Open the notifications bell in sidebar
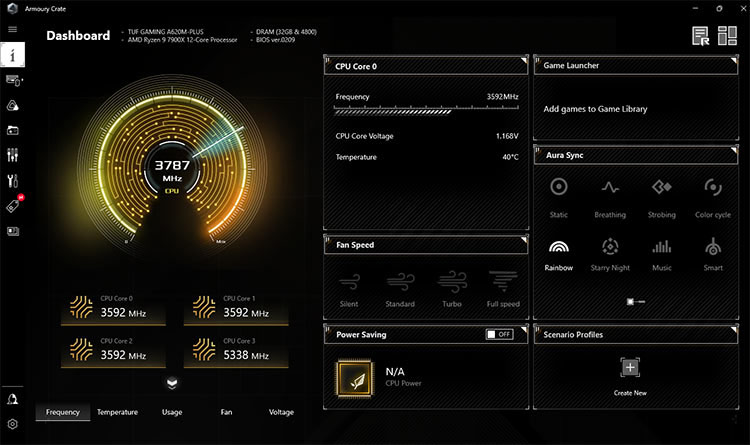The height and width of the screenshot is (445, 750). pyautogui.click(x=13, y=398)
